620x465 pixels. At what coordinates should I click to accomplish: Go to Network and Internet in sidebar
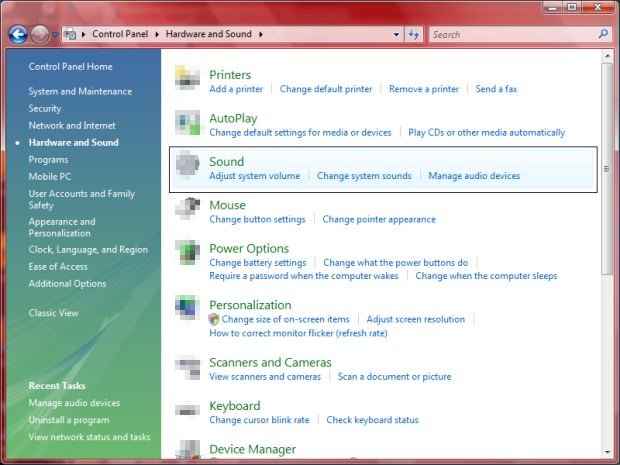(72, 125)
